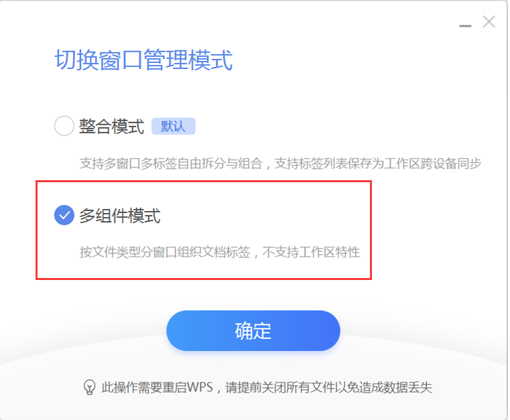Image resolution: width=510 pixels, height=420 pixels.
Task: Close the dialog with the X icon
Action: pyautogui.click(x=489, y=22)
